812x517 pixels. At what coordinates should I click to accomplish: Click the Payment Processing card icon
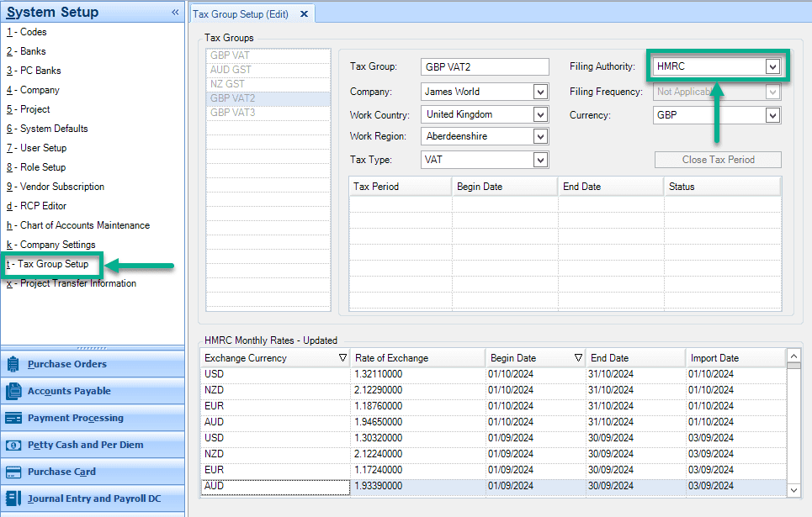click(13, 418)
